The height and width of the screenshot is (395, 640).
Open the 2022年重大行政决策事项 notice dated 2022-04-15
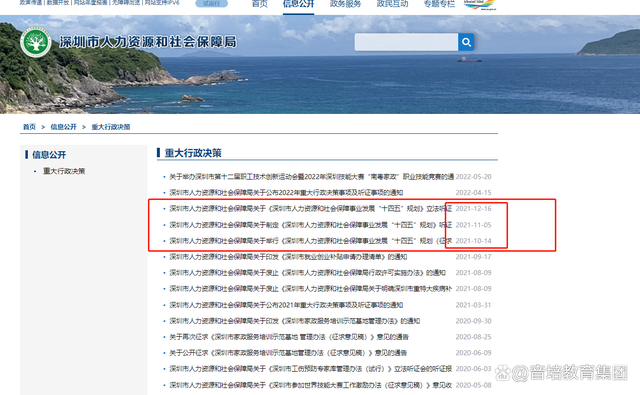coord(286,193)
